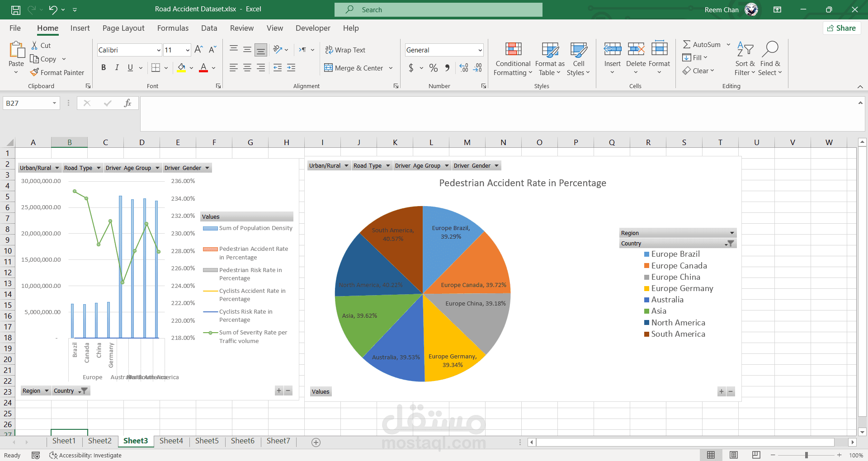Open Conditional Formatting options
868x461 pixels.
pos(512,59)
